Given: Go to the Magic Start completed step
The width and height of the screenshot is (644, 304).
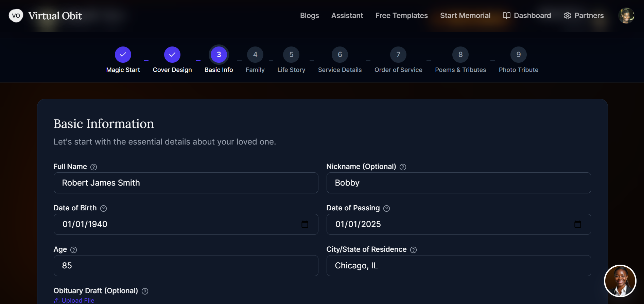Looking at the screenshot, I should point(123,55).
